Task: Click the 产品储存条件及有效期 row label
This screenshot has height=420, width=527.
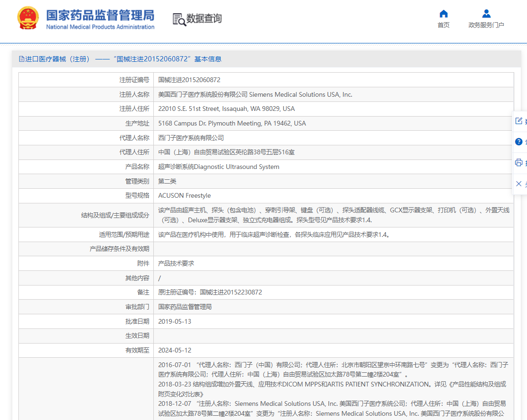Action: click(x=119, y=249)
